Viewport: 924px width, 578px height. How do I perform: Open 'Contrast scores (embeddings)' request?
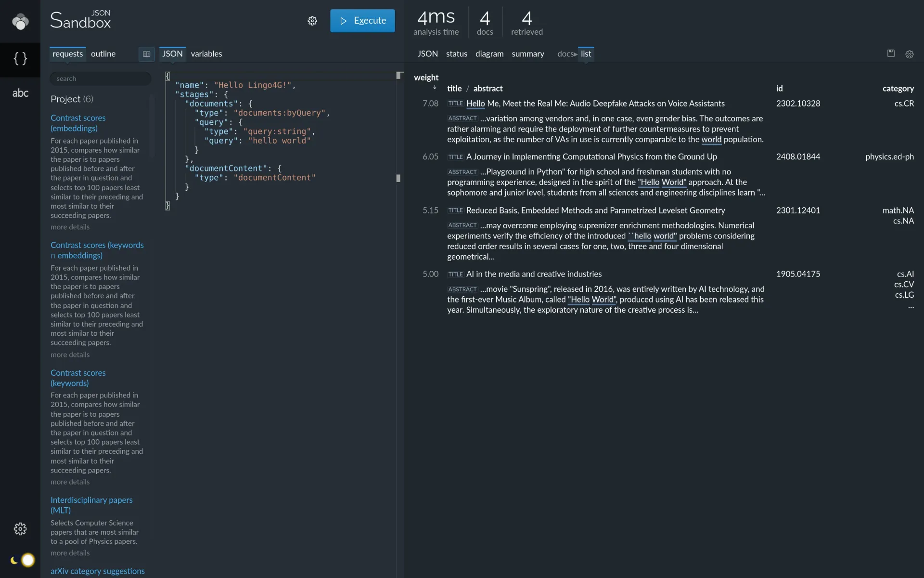[x=78, y=123]
